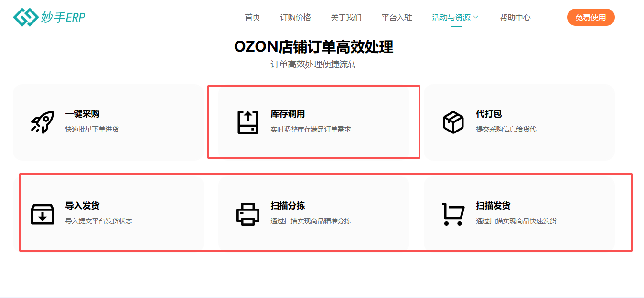Click the printer icon for 扫描分拣
Image resolution: width=644 pixels, height=298 pixels.
pos(247,214)
